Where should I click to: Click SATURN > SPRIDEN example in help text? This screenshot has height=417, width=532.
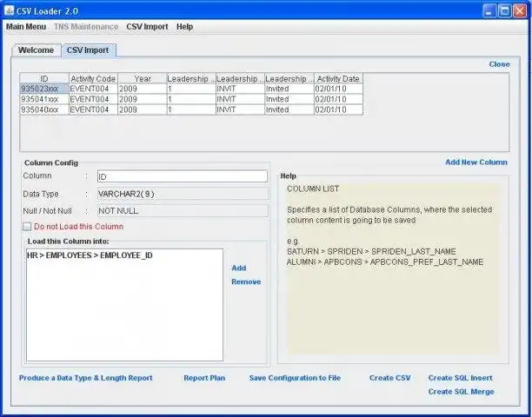pyautogui.click(x=371, y=252)
